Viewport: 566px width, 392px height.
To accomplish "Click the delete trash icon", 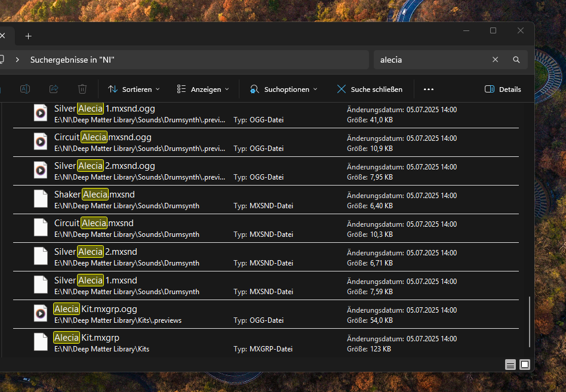I will tap(82, 89).
